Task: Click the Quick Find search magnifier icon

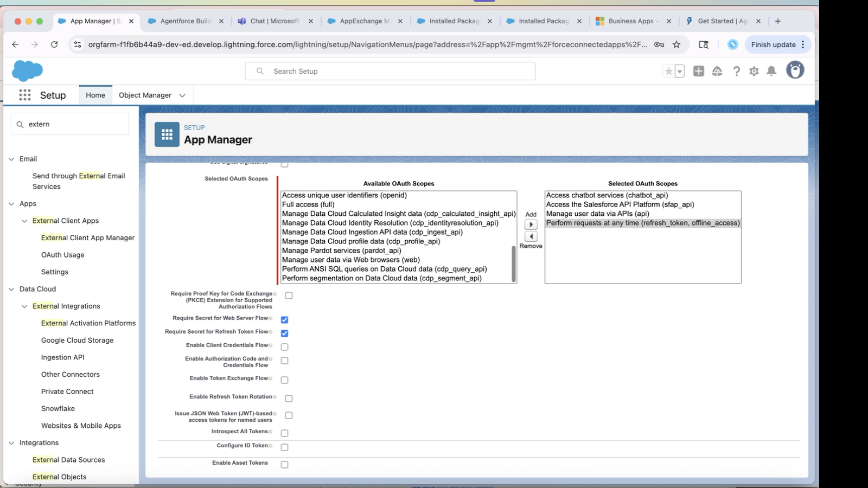Action: click(20, 124)
